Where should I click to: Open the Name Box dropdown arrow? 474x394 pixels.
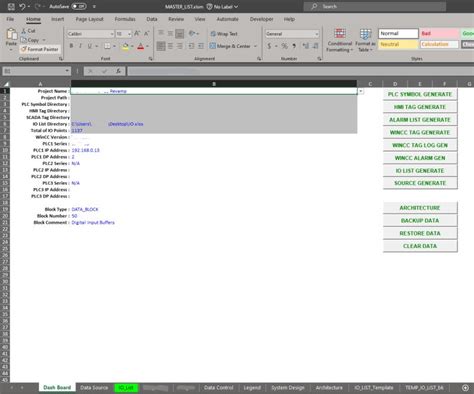[67, 71]
